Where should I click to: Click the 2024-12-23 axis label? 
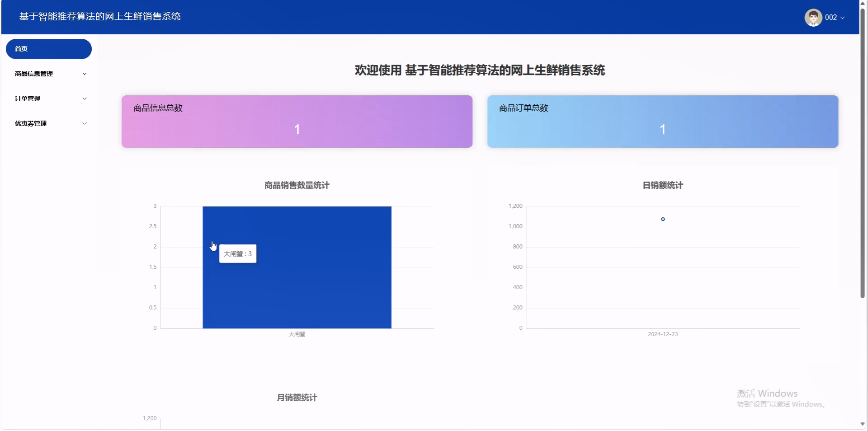click(x=663, y=334)
